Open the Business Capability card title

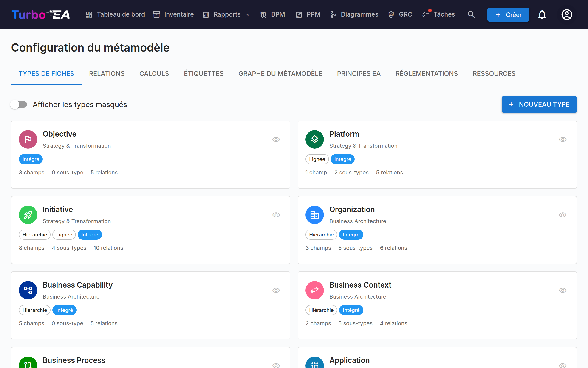point(77,285)
